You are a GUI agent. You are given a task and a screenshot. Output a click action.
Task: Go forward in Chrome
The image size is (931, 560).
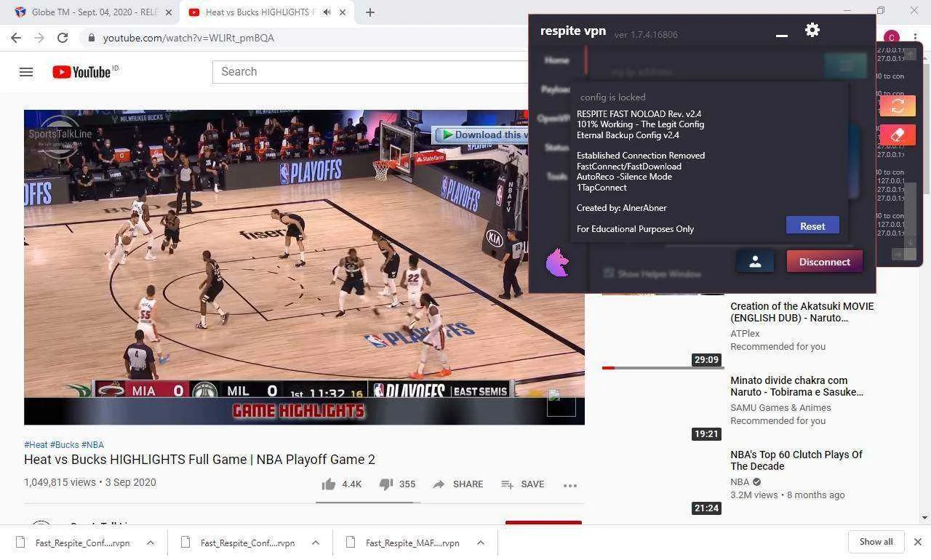click(x=39, y=38)
